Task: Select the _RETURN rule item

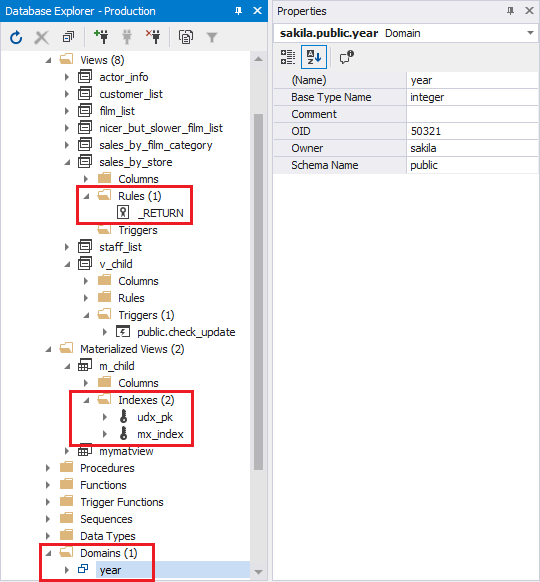Action: [160, 213]
